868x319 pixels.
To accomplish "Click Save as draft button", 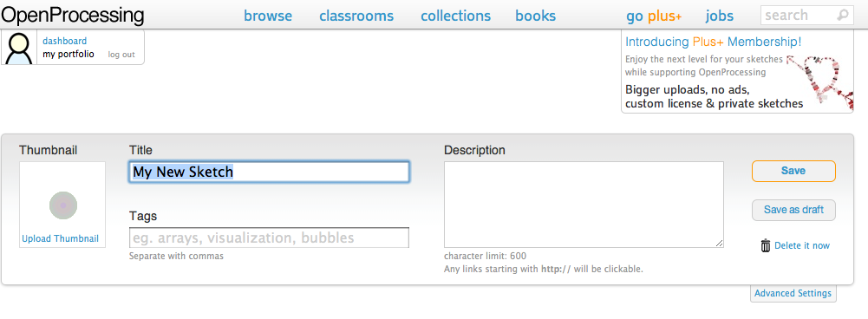I will [x=793, y=210].
